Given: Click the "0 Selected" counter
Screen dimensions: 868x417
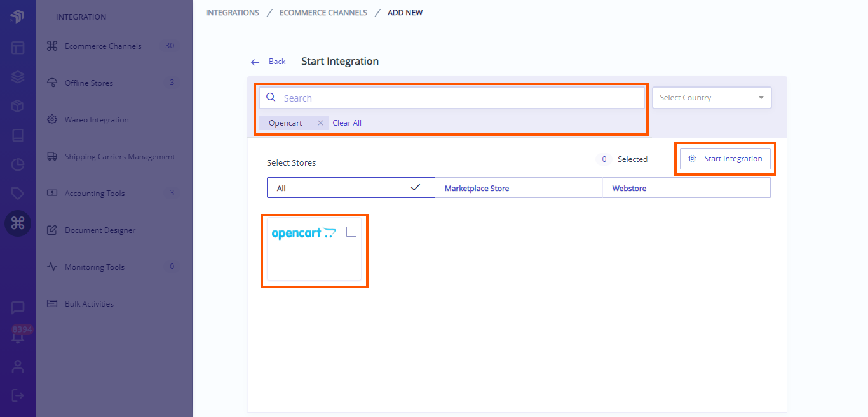Looking at the screenshot, I should pos(623,159).
